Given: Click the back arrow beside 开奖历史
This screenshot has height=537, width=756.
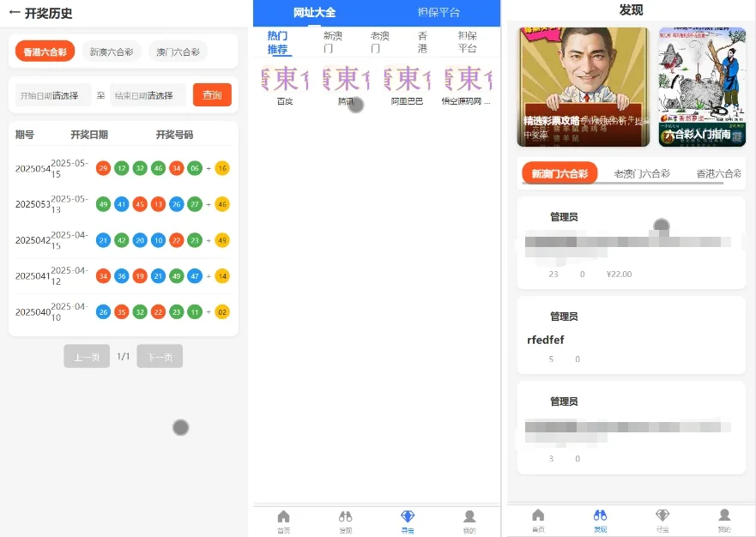Looking at the screenshot, I should click(15, 13).
